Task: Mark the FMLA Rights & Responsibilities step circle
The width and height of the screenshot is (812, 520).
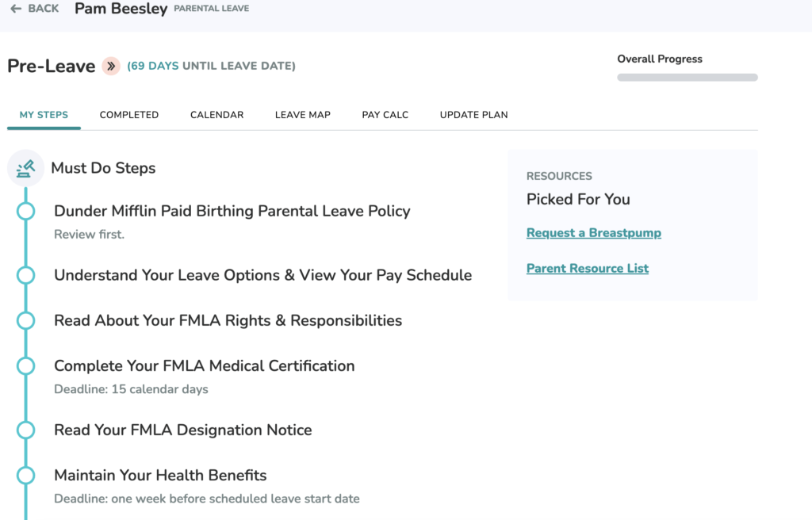Action: [x=26, y=320]
